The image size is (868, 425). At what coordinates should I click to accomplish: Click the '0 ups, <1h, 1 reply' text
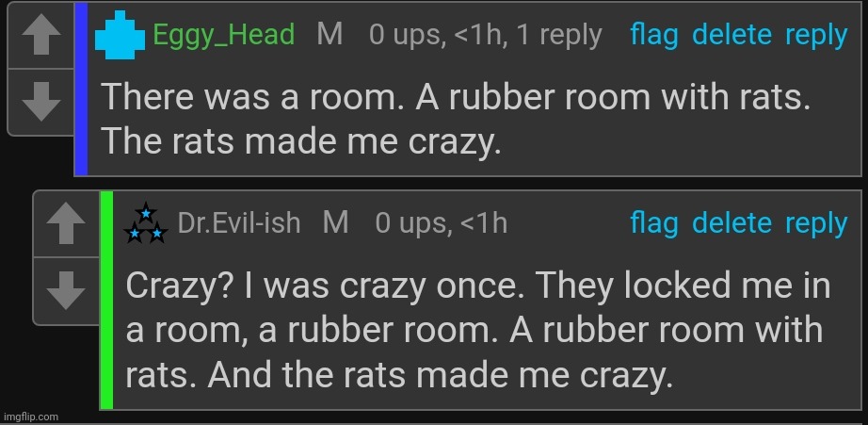[x=486, y=36]
